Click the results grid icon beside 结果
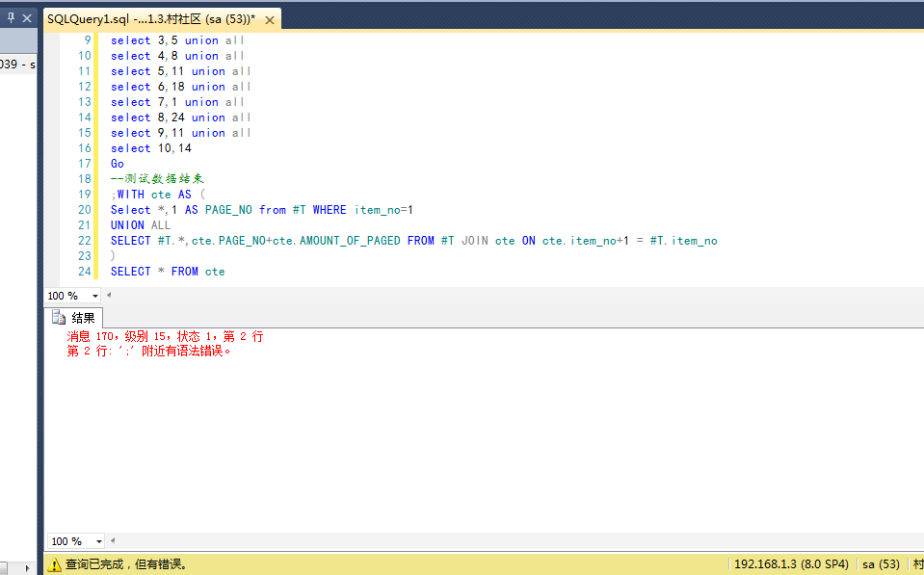The width and height of the screenshot is (924, 575). click(x=59, y=318)
